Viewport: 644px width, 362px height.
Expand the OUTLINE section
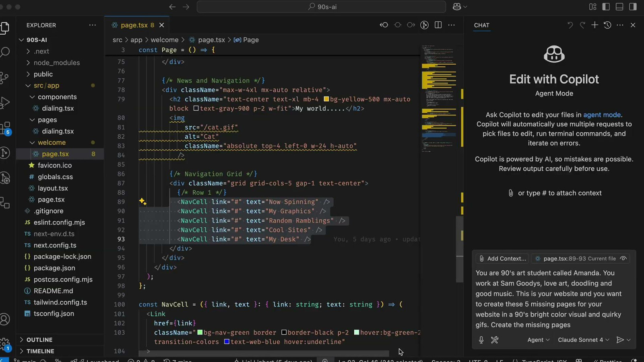[60, 339]
